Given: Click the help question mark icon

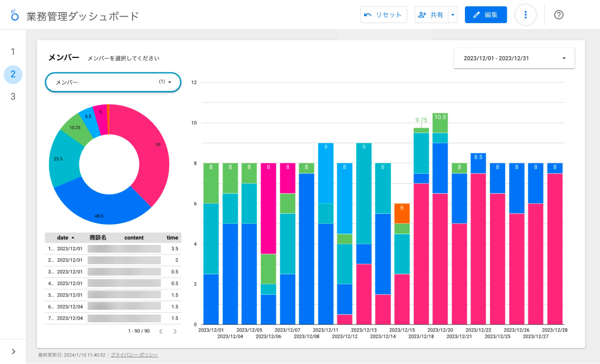Looking at the screenshot, I should [559, 15].
